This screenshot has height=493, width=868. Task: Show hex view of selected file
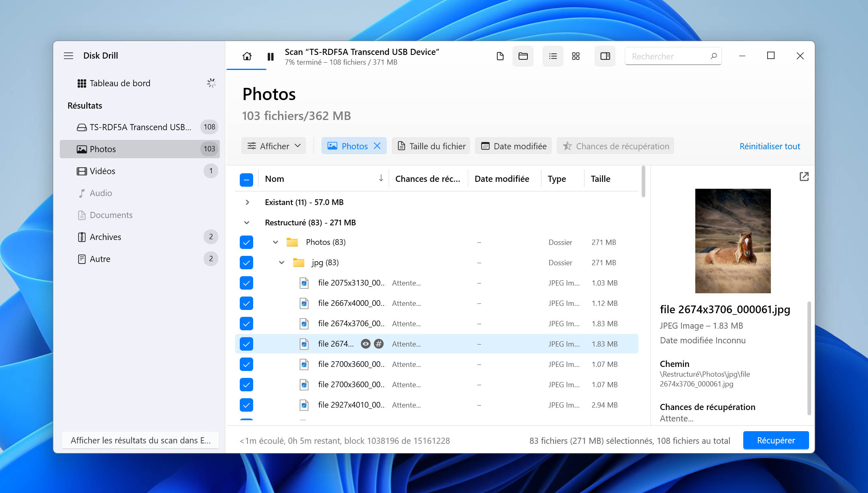click(379, 344)
